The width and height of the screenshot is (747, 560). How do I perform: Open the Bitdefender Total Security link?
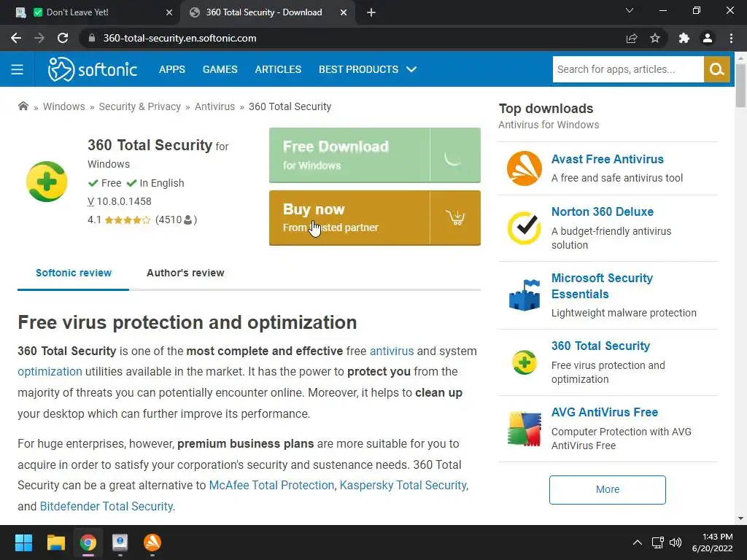pos(107,506)
